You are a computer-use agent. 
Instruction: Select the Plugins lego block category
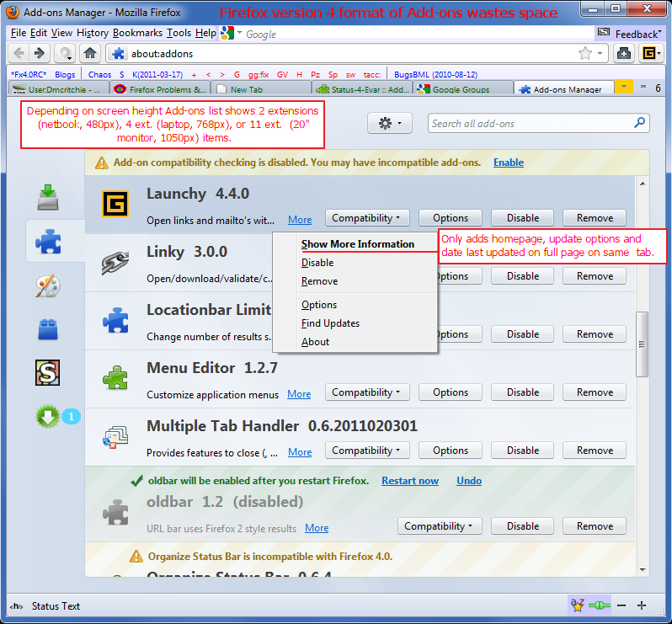[48, 329]
